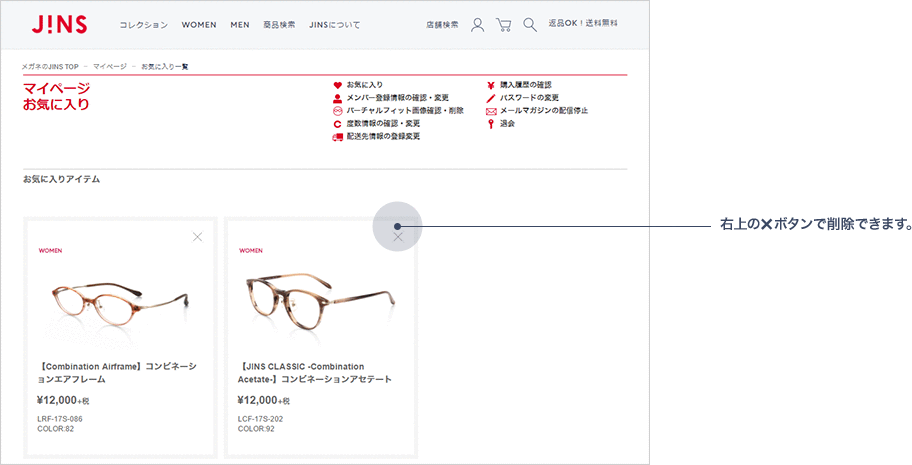Open 度数情報の確認・変更 link
The height and width of the screenshot is (465, 912).
click(383, 123)
